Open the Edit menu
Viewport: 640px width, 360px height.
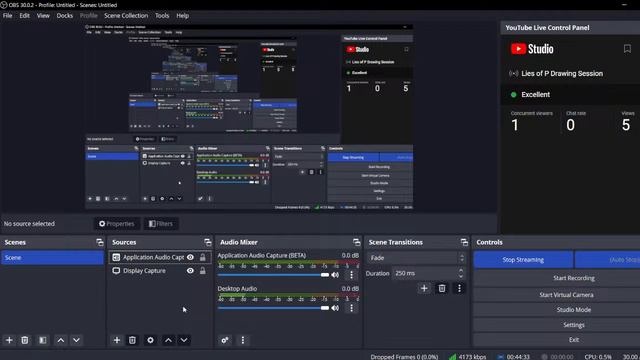pos(24,16)
